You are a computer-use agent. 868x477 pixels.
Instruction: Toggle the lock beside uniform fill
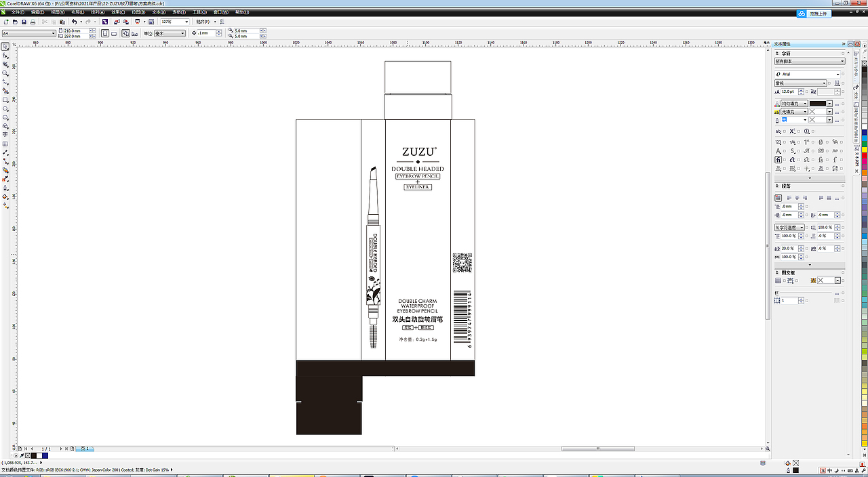pos(843,104)
